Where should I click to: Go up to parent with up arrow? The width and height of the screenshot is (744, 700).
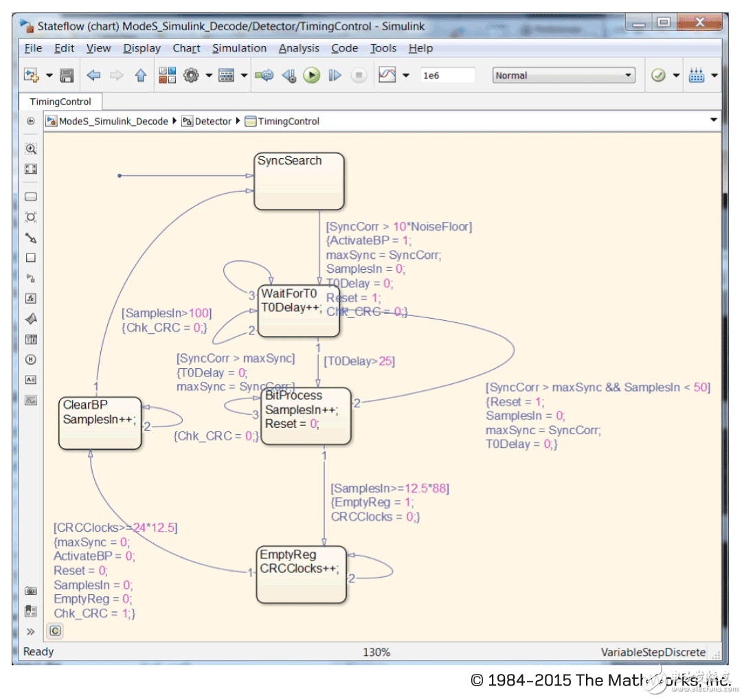140,76
